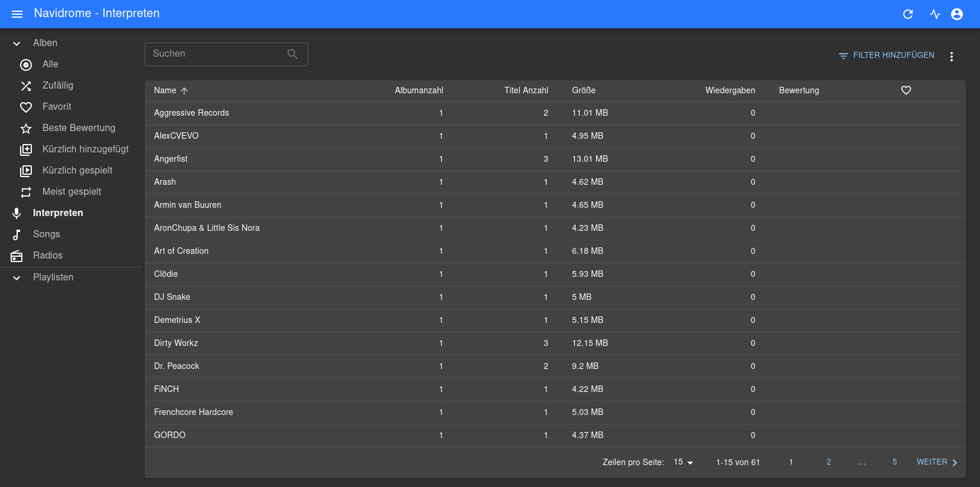Toggle the Name sort arrow
This screenshot has height=487, width=980.
click(184, 91)
